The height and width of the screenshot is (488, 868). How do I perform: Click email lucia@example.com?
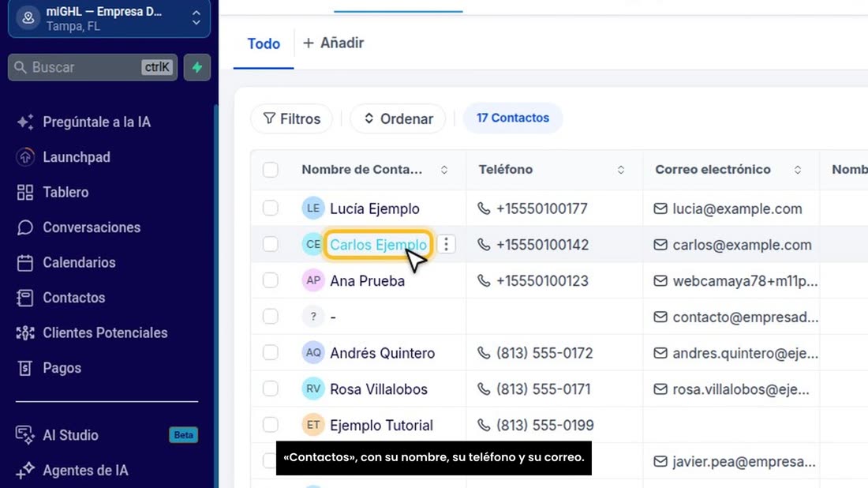[737, 208]
